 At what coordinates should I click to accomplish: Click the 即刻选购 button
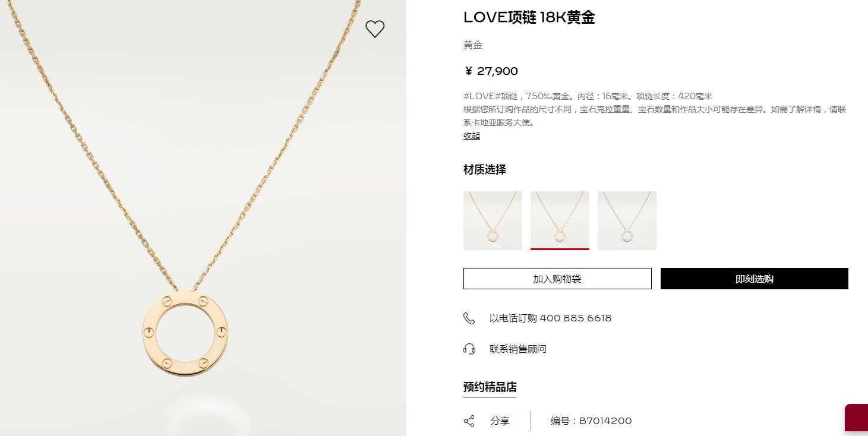click(755, 279)
